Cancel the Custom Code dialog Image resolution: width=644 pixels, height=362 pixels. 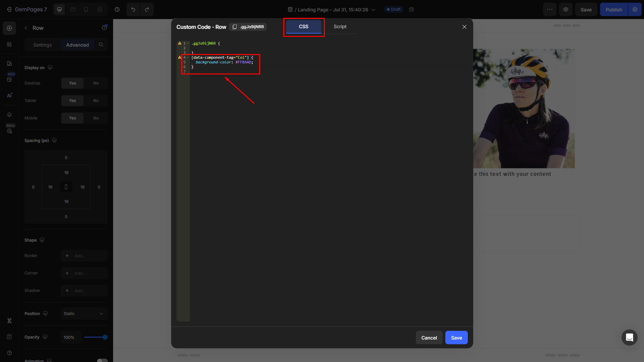429,338
